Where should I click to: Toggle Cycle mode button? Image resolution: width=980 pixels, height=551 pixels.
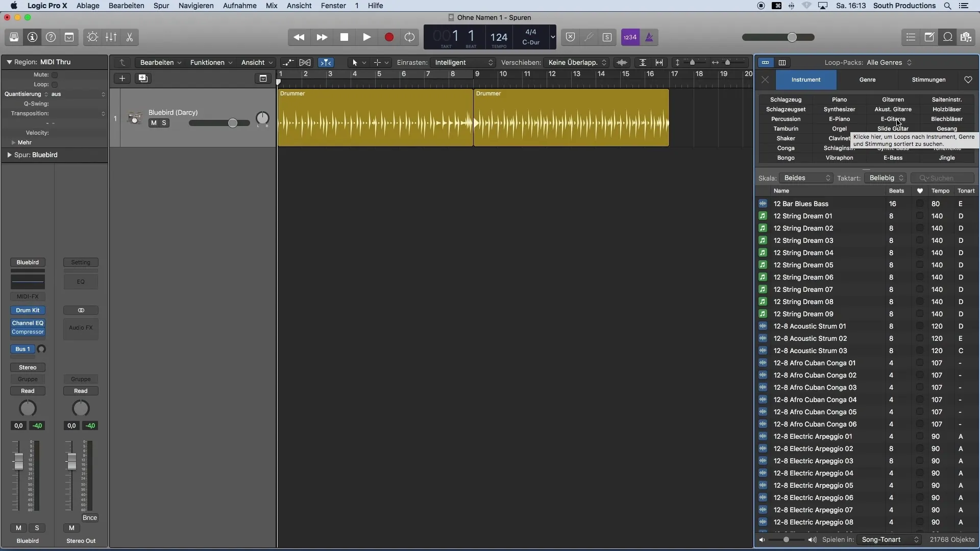pos(409,37)
